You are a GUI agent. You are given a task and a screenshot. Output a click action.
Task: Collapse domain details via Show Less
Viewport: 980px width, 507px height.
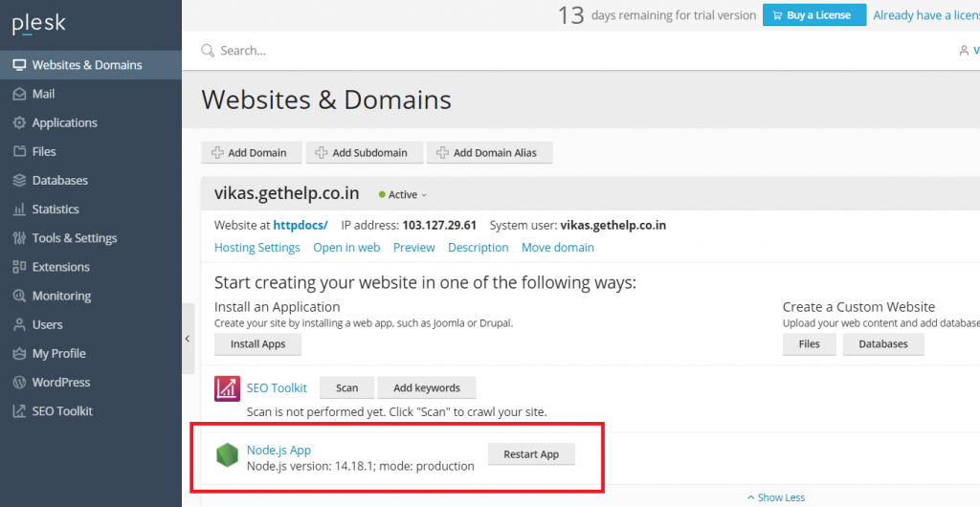[x=776, y=497]
